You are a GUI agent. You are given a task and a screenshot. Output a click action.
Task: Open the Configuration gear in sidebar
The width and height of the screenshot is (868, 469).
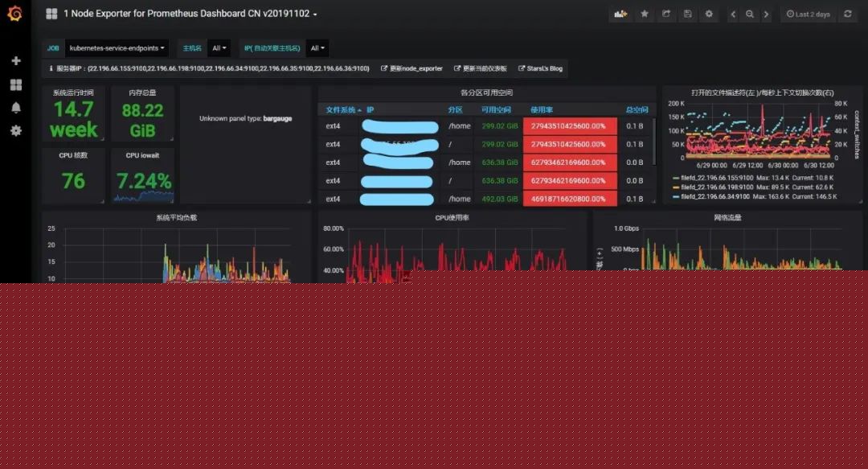[16, 131]
